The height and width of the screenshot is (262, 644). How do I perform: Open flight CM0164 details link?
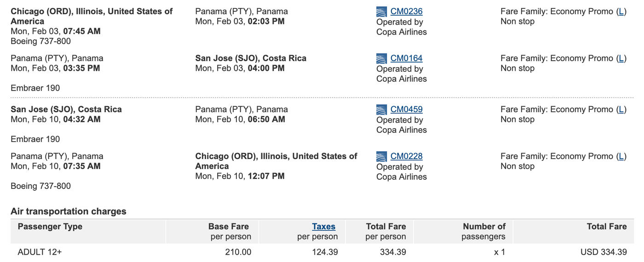click(406, 58)
